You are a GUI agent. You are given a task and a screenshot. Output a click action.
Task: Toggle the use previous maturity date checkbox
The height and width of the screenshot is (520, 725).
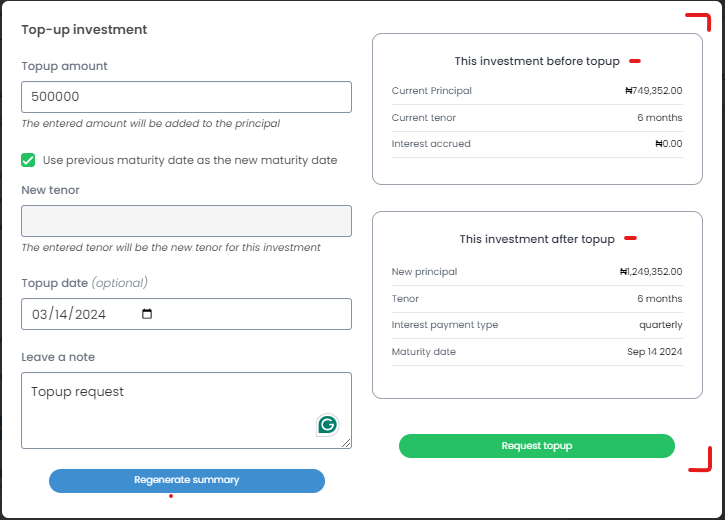pyautogui.click(x=28, y=160)
